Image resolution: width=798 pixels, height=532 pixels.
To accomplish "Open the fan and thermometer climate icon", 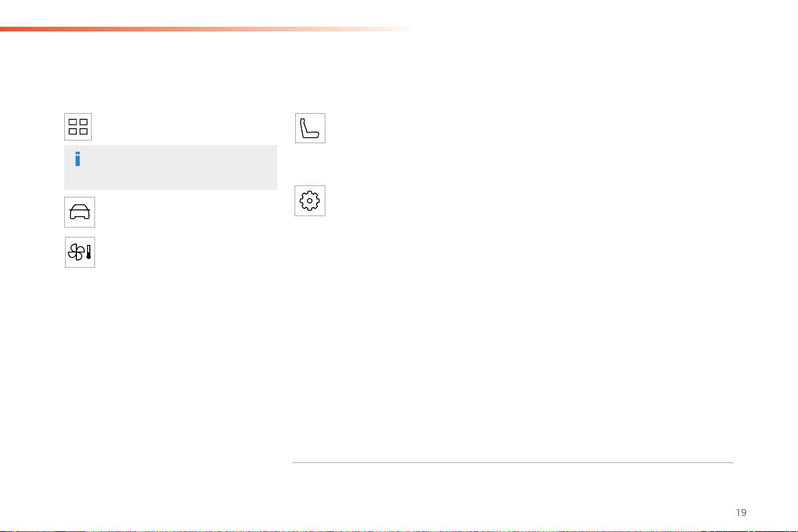I will [x=80, y=252].
